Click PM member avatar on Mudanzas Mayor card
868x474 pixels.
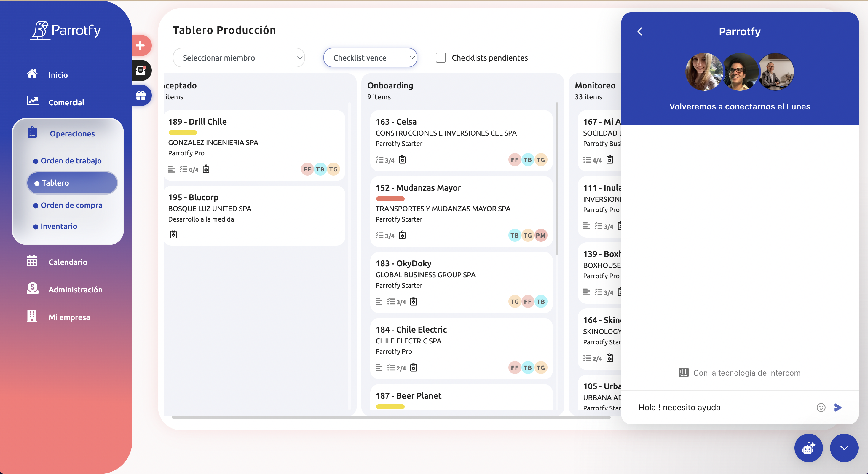[x=541, y=235]
